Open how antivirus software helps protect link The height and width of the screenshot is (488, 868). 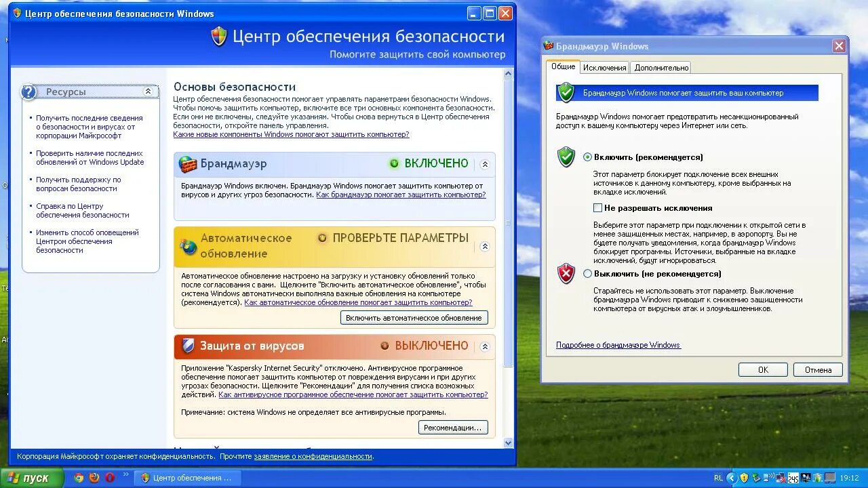click(353, 394)
